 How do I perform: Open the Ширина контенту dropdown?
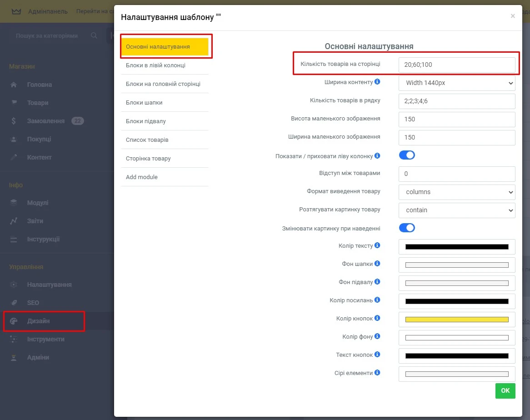pyautogui.click(x=456, y=83)
